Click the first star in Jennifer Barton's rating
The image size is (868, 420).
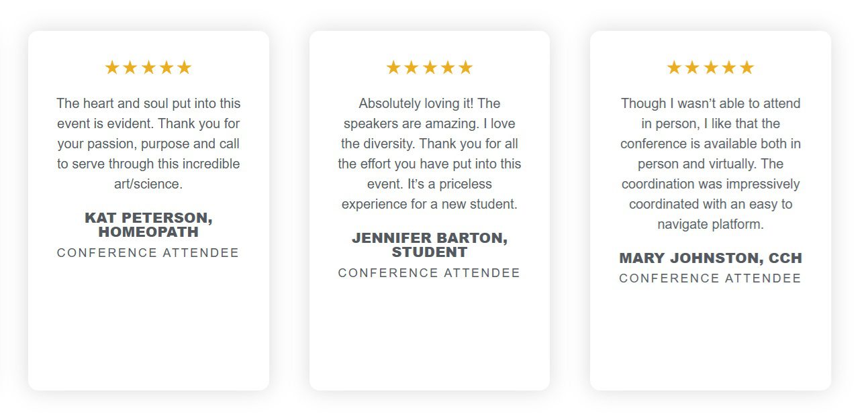point(393,68)
